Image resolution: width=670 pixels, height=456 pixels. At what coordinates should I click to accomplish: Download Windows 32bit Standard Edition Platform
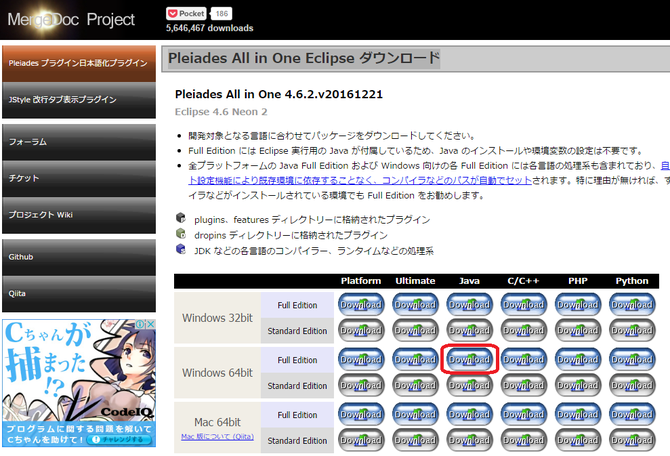[361, 330]
